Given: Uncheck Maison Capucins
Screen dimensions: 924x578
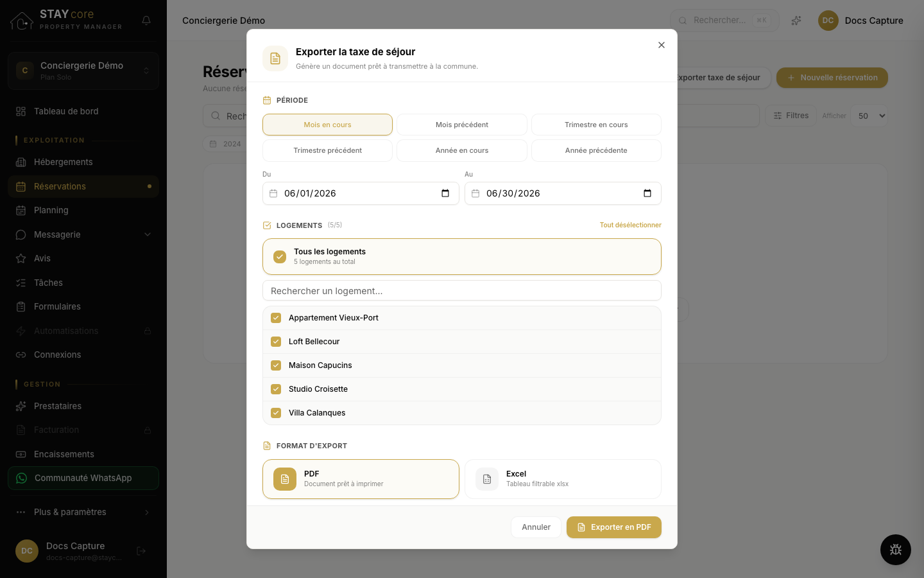Looking at the screenshot, I should tap(276, 365).
